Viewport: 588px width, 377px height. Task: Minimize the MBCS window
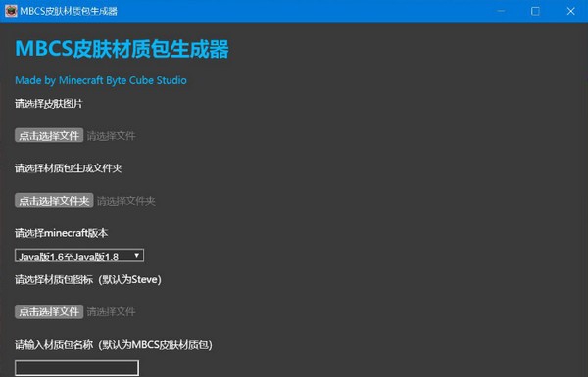click(501, 11)
